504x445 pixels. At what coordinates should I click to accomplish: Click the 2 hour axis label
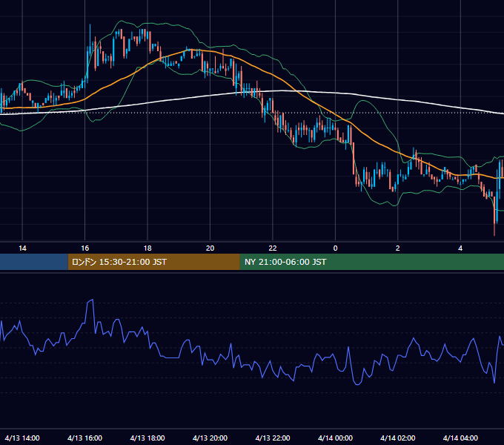(x=397, y=248)
